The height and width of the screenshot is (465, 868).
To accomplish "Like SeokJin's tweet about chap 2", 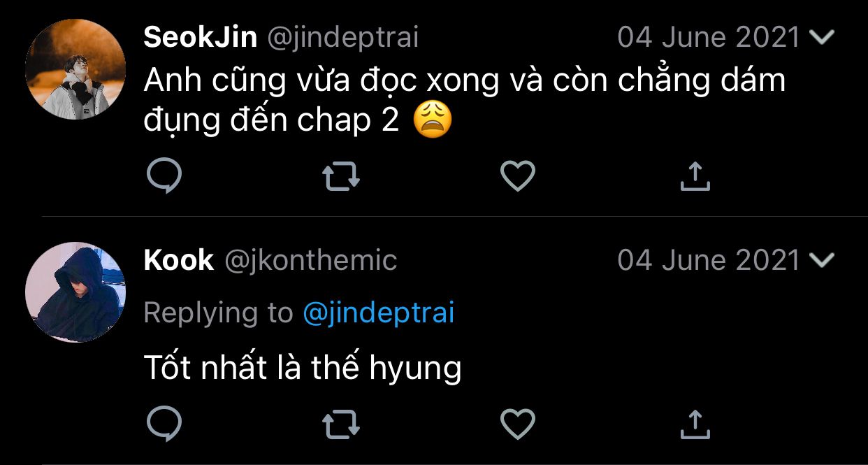I will (518, 176).
